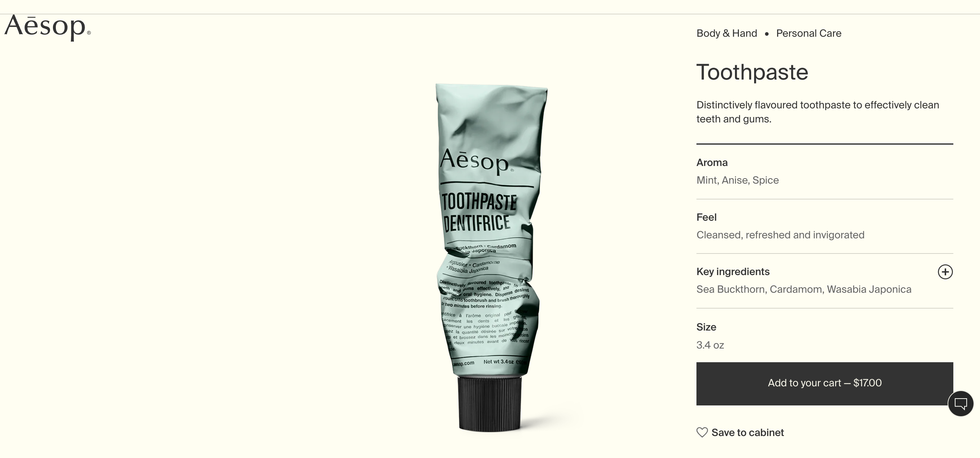Screen dimensions: 980x458
Task: Click the toothpaste tube product image
Action: coord(490,258)
